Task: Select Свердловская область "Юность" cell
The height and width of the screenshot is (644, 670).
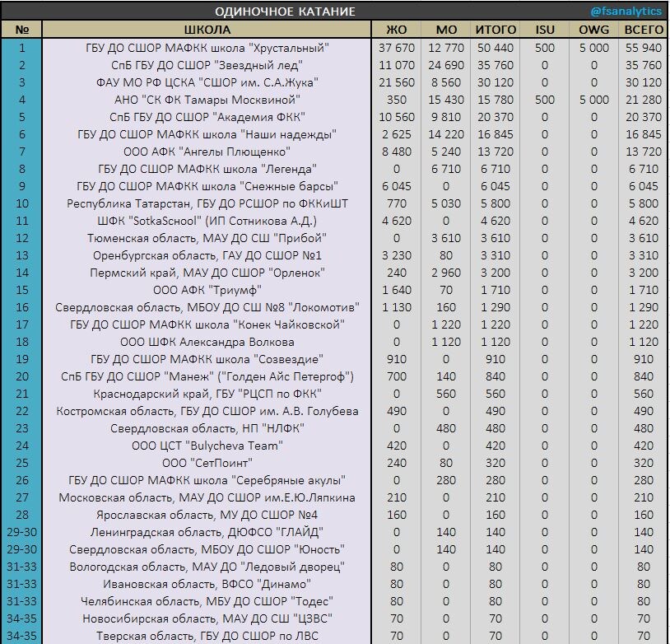Action: [207, 550]
